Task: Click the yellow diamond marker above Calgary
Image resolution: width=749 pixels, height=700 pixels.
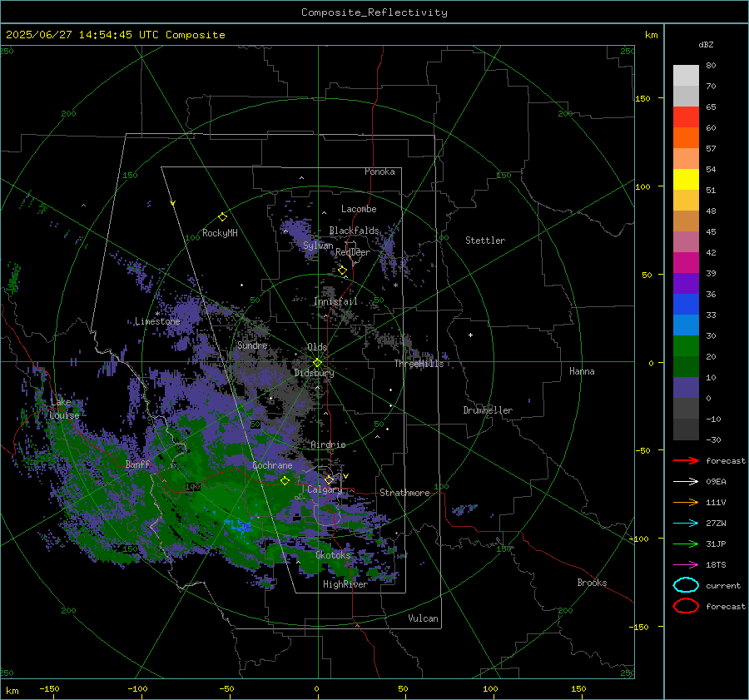Action: 329,479
